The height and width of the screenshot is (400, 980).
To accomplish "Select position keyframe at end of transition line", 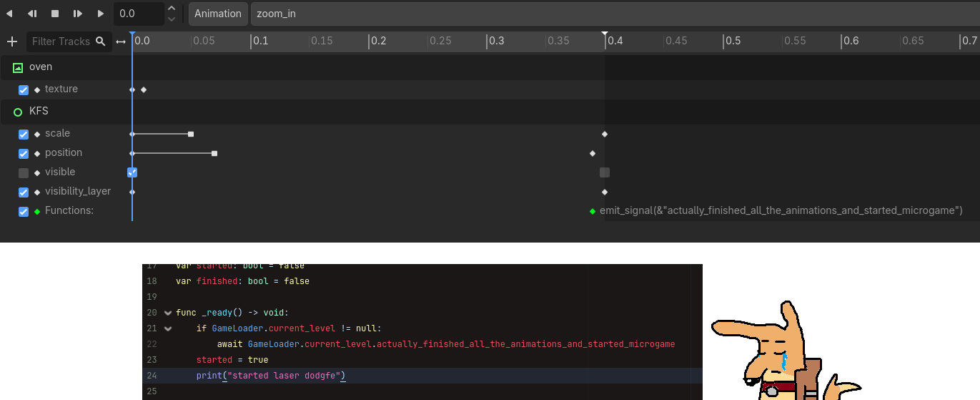I will click(x=214, y=153).
